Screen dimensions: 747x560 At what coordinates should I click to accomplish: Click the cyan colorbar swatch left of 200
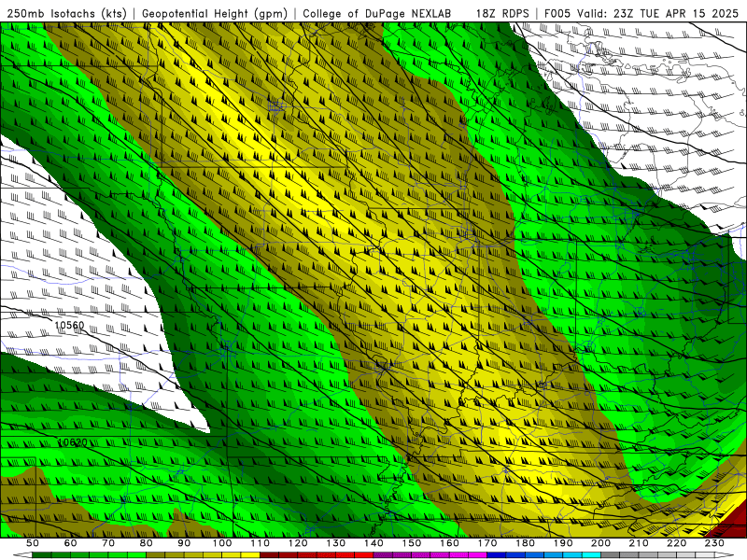[592, 555]
